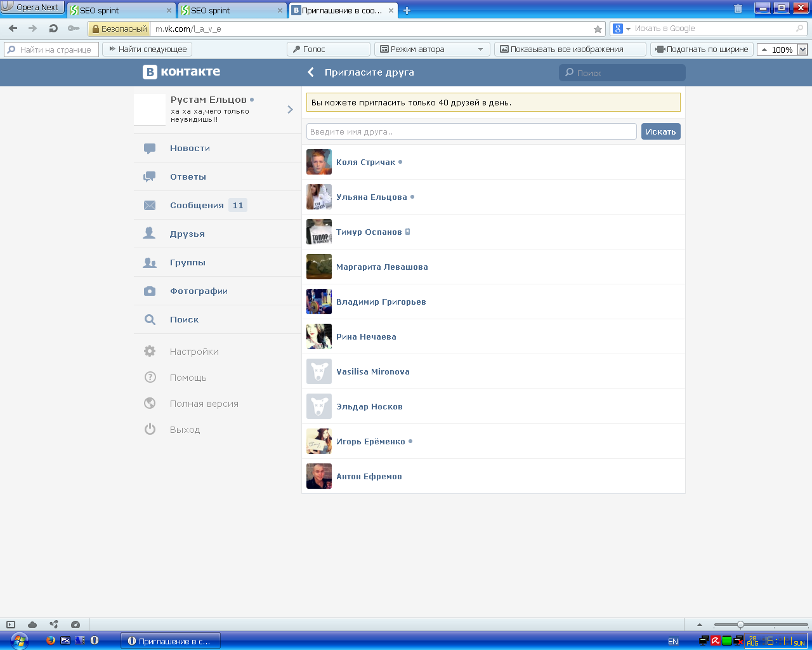Viewport: 812px width, 650px height.
Task: Reload the page using the refresh button
Action: (53, 29)
